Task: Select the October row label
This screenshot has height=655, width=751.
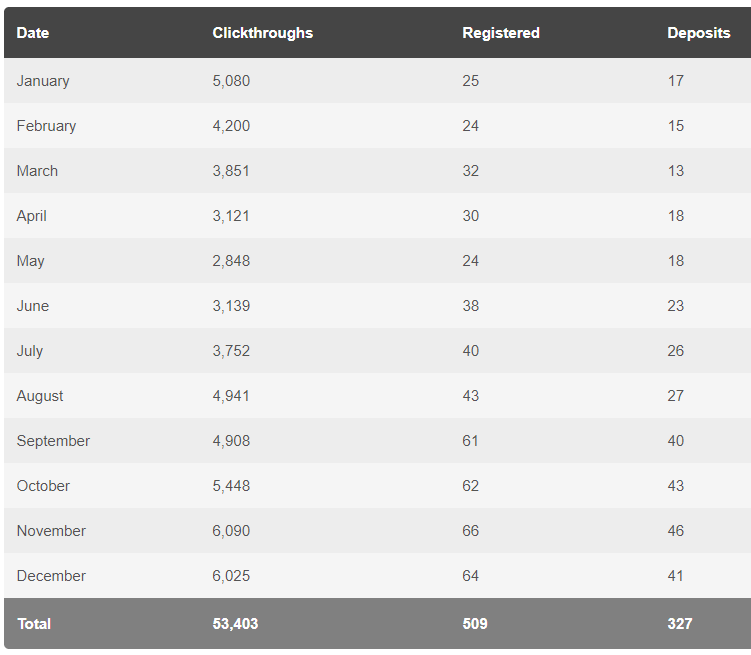Action: click(x=43, y=486)
